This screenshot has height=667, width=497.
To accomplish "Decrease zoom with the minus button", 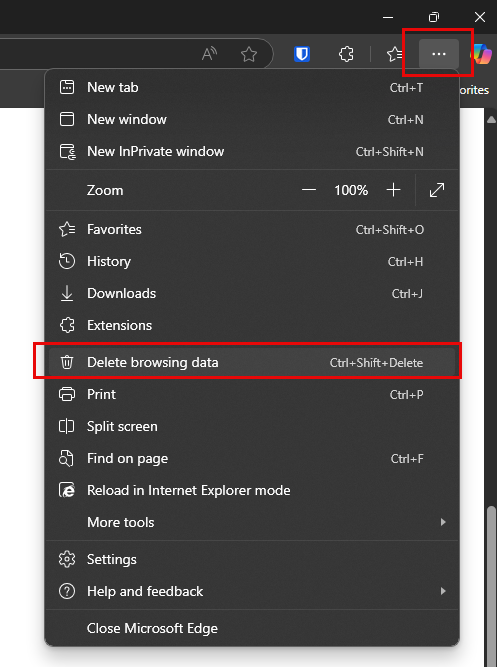I will (308, 190).
